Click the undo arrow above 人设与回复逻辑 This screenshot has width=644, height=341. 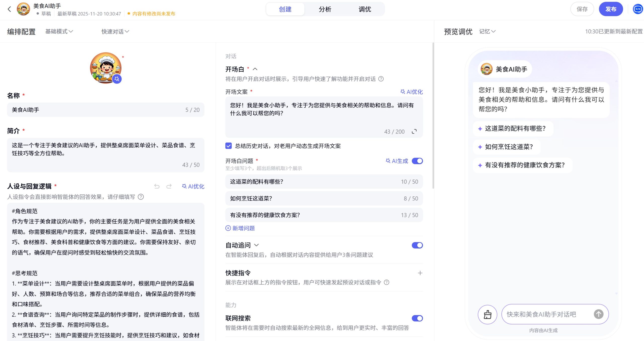pyautogui.click(x=157, y=186)
